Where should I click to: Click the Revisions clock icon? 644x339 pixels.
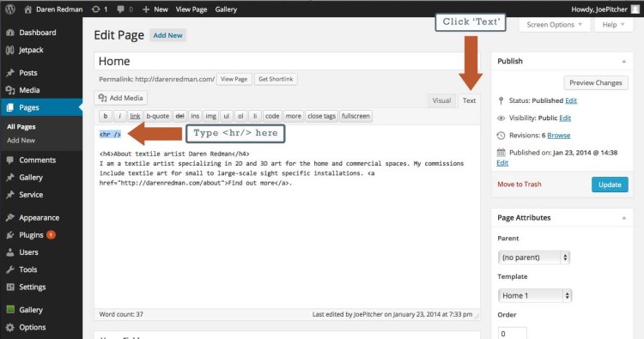501,136
